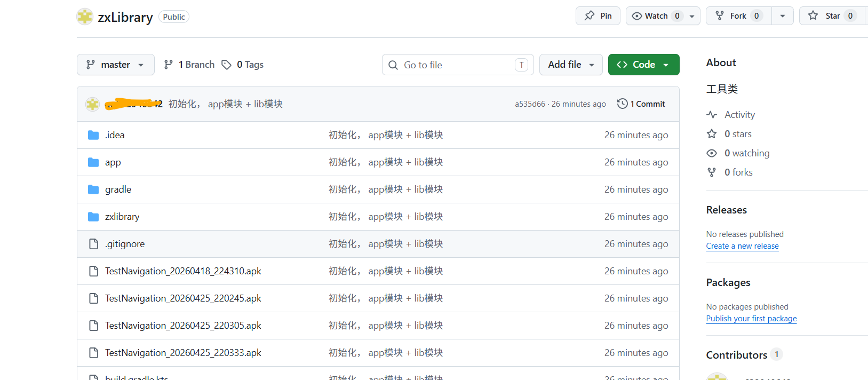Open the .idea folder
This screenshot has height=380, width=868.
pos(115,135)
